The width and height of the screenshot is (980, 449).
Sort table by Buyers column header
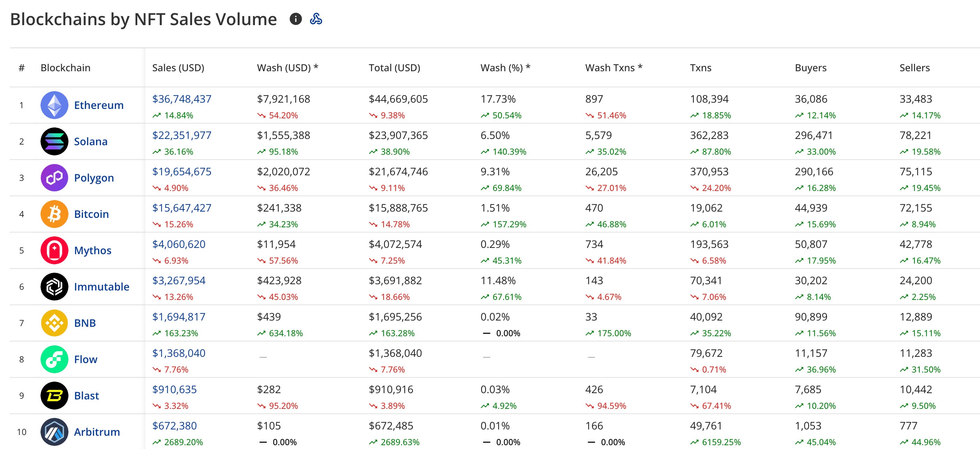pyautogui.click(x=810, y=68)
